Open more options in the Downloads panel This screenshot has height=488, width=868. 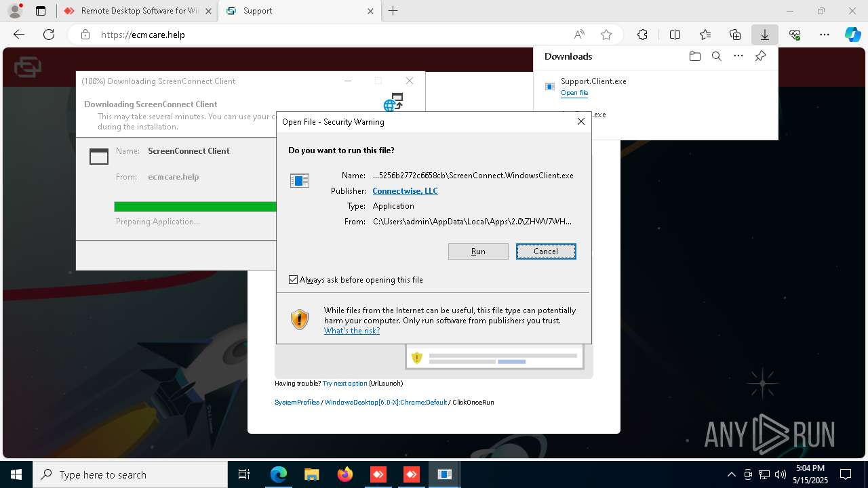[738, 56]
